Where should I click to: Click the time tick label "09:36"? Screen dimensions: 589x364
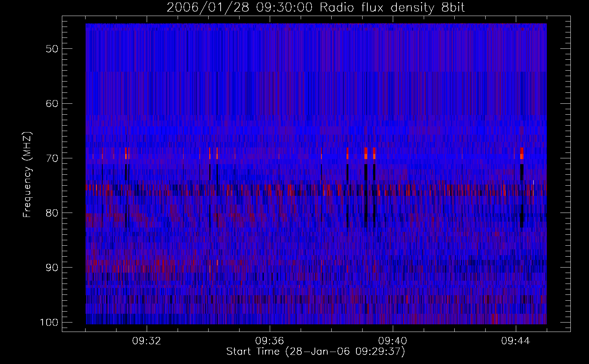[x=270, y=341]
